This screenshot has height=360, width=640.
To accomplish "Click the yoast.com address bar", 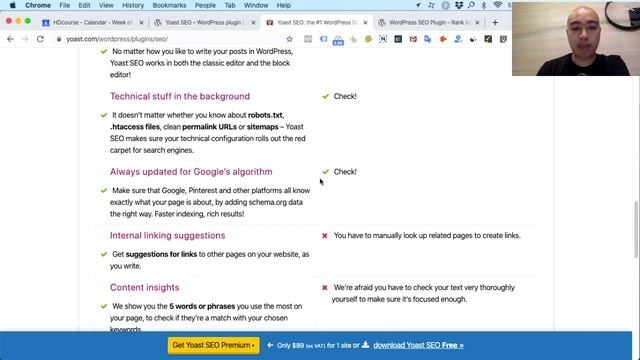I will 171,39.
